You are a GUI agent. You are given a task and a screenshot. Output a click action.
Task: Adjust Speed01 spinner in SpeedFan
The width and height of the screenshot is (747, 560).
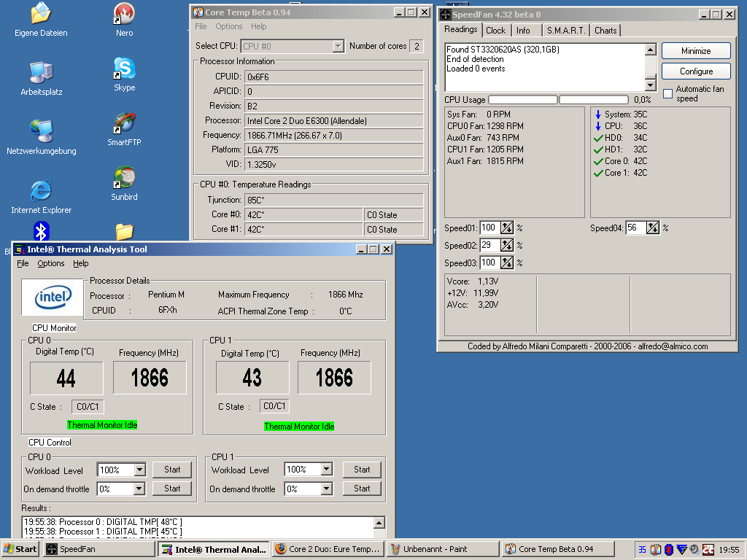[x=507, y=228]
